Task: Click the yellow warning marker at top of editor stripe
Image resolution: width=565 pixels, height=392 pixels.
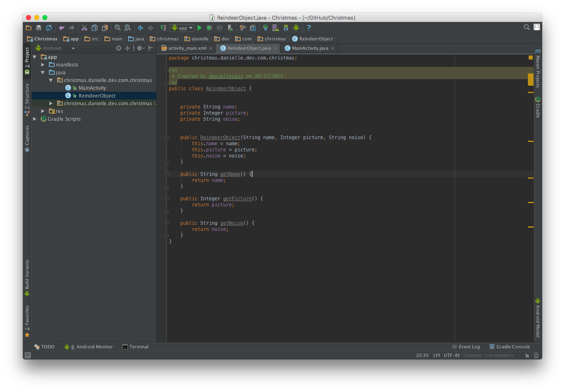Action: (x=531, y=58)
